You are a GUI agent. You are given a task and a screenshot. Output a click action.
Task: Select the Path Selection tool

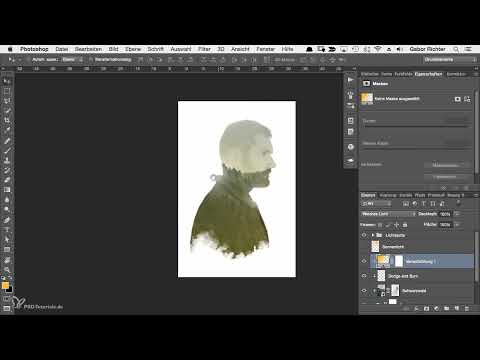click(7, 239)
